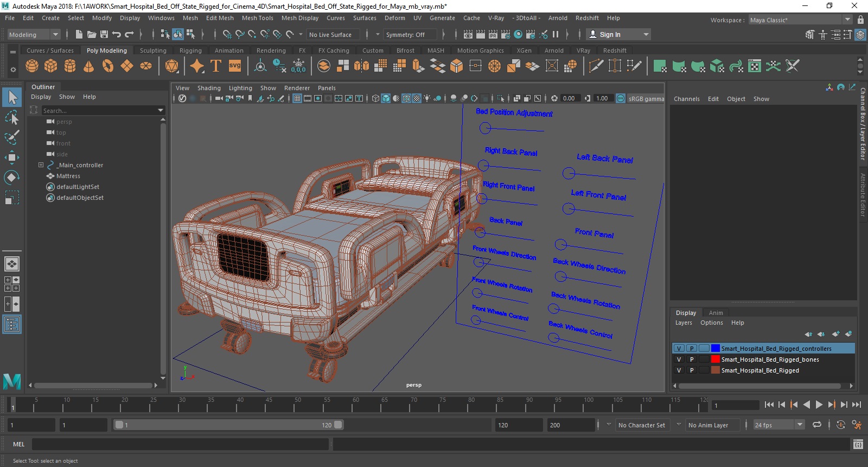Open the Shading menu in viewport panel

209,88
